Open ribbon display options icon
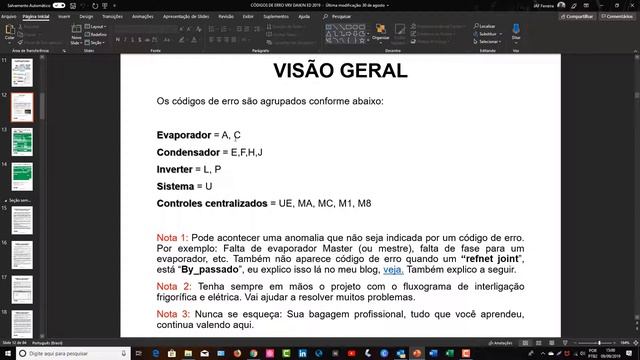 pyautogui.click(x=586, y=5)
